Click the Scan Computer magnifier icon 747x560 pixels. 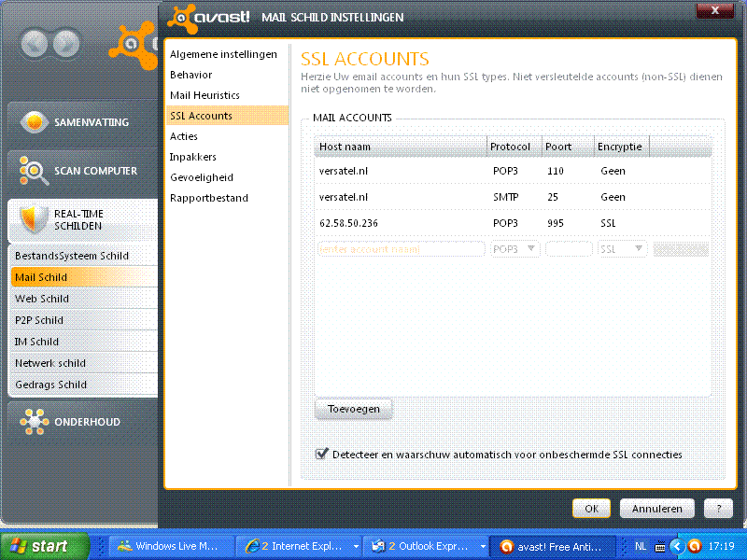pyautogui.click(x=34, y=171)
